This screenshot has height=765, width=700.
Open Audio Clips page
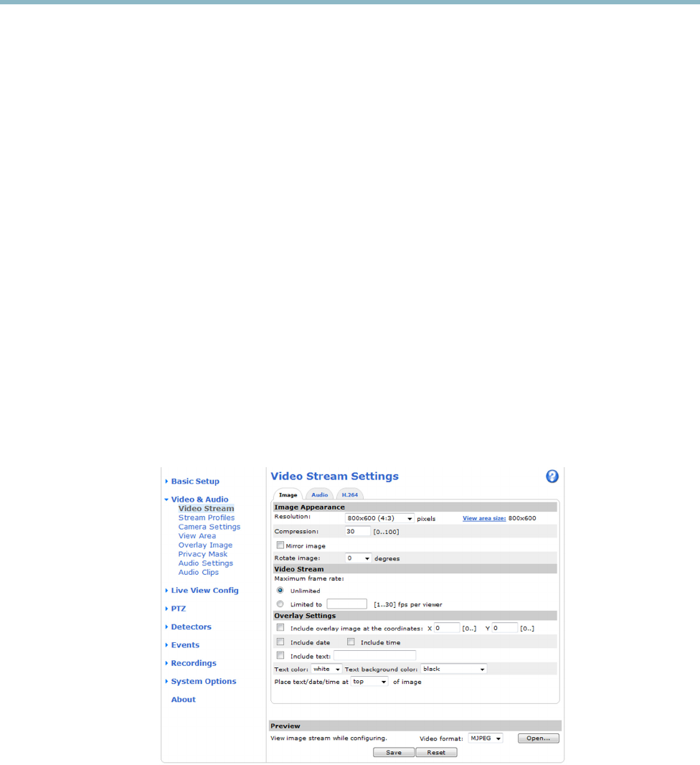tap(199, 572)
